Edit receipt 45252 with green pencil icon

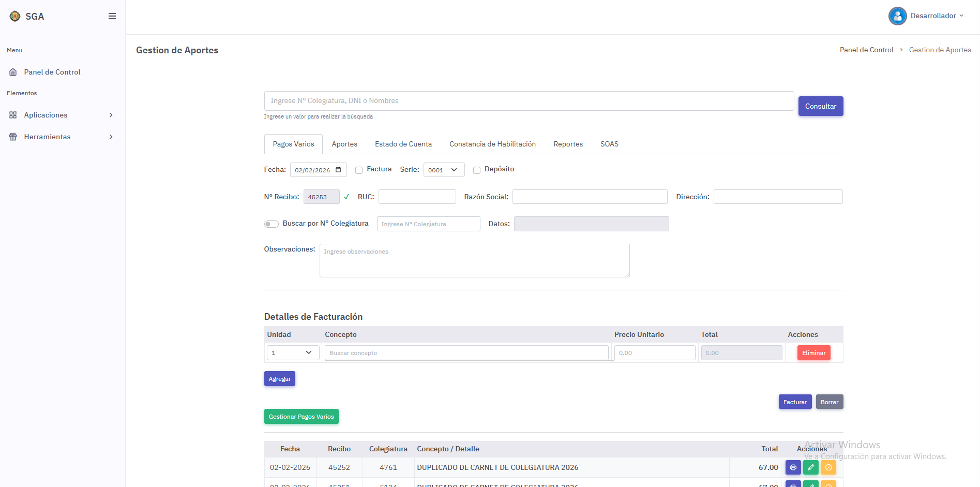(810, 467)
